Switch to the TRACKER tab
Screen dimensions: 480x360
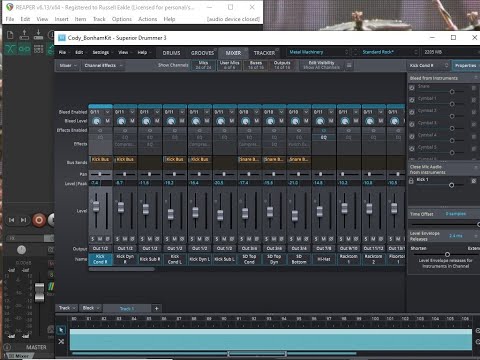264,53
